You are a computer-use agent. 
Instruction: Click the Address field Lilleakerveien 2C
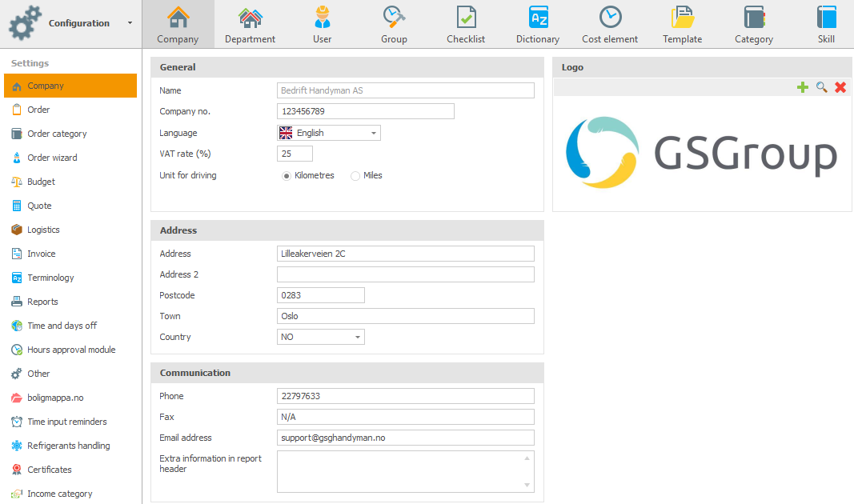pyautogui.click(x=406, y=254)
